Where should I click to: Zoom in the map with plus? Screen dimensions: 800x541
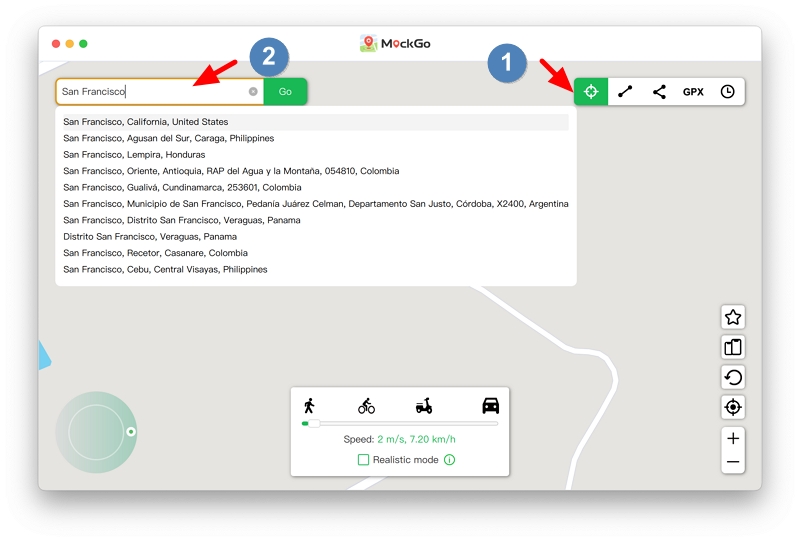coord(733,438)
